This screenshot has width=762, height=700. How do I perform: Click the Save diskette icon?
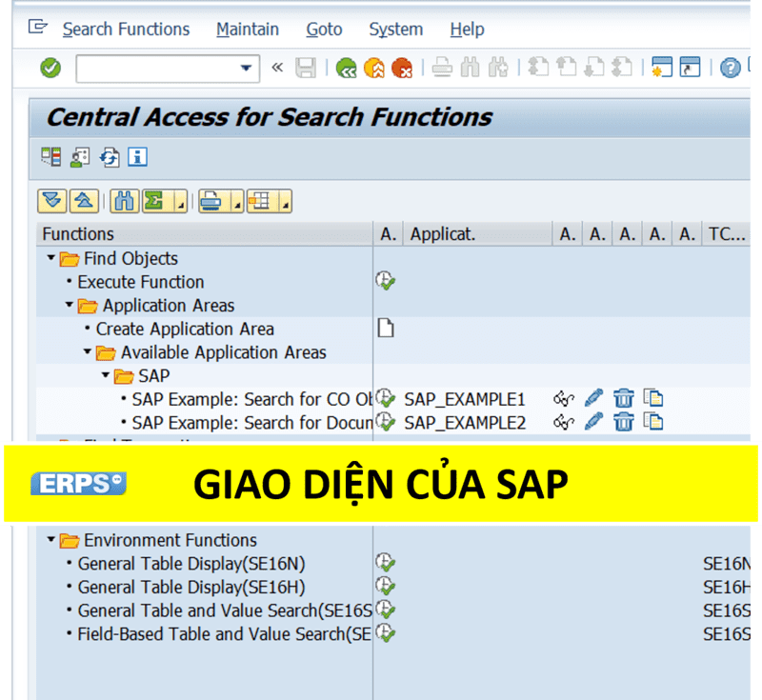pos(306,68)
